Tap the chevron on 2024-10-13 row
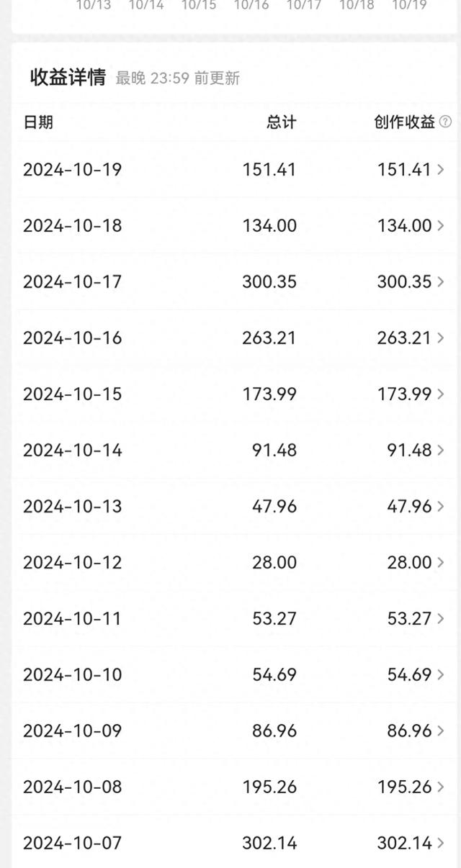The height and width of the screenshot is (868, 461). click(441, 507)
